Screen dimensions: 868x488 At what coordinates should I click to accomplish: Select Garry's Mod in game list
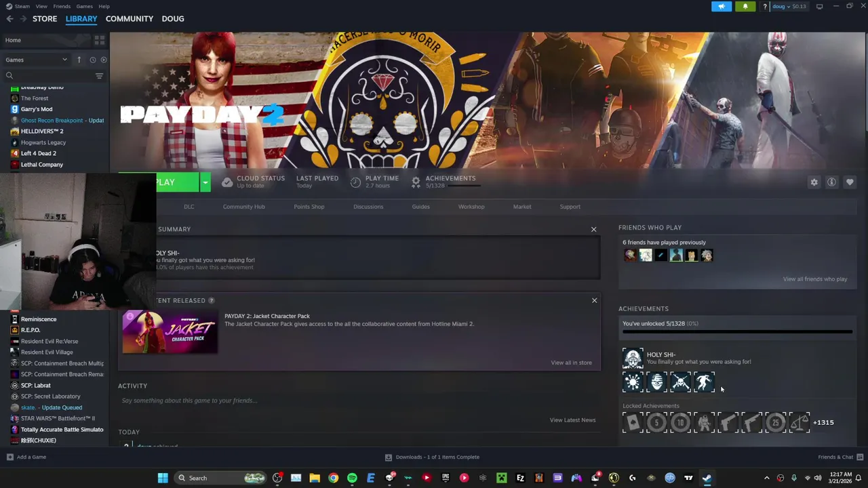[x=36, y=109]
